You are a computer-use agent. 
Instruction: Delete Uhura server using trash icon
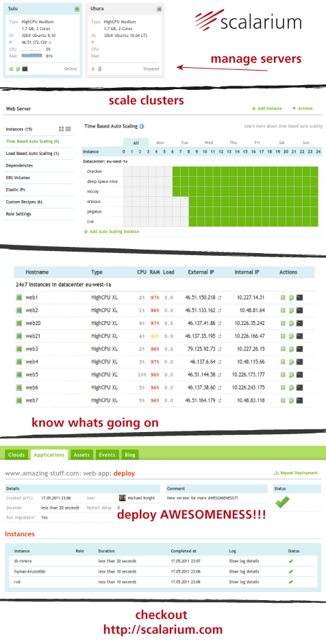(99, 69)
